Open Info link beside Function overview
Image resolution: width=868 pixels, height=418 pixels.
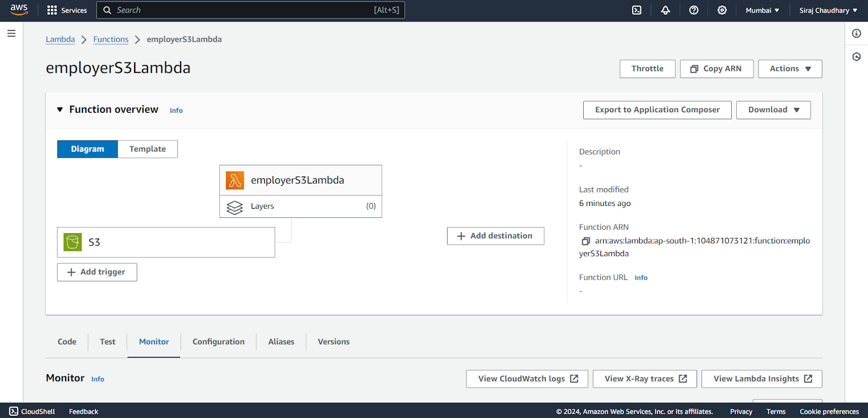(x=176, y=111)
